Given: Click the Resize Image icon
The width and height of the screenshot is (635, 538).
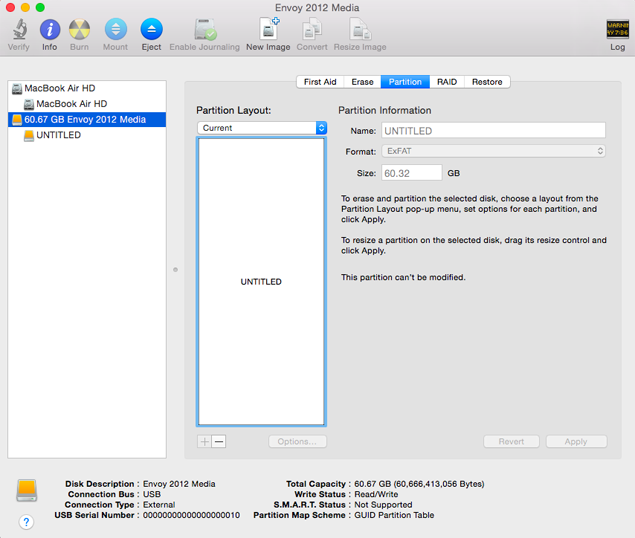Looking at the screenshot, I should [x=360, y=30].
